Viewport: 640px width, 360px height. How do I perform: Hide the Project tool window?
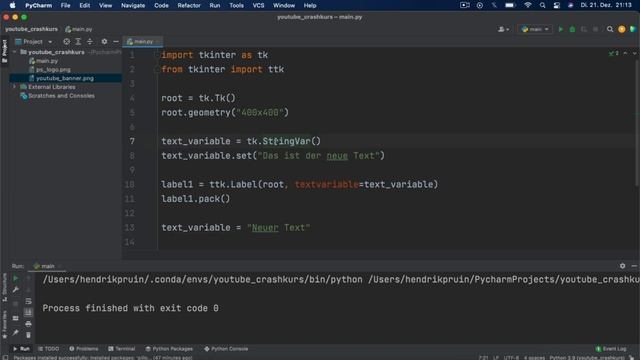click(x=116, y=41)
